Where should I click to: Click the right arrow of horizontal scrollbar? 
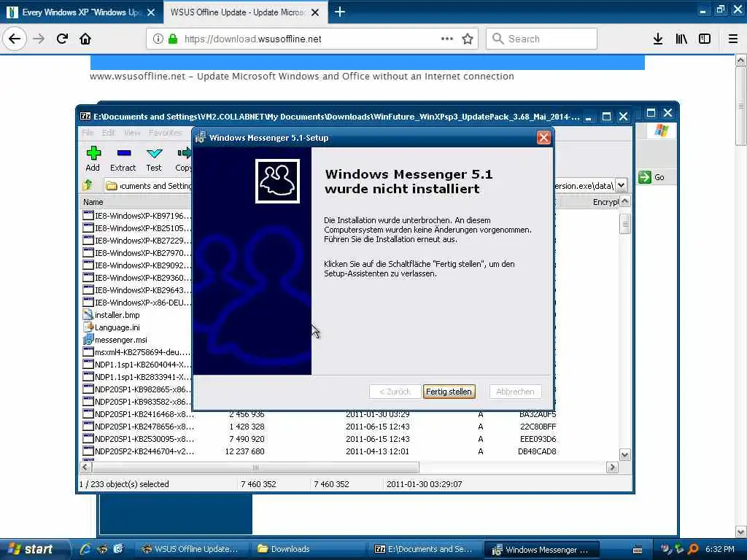pyautogui.click(x=612, y=467)
